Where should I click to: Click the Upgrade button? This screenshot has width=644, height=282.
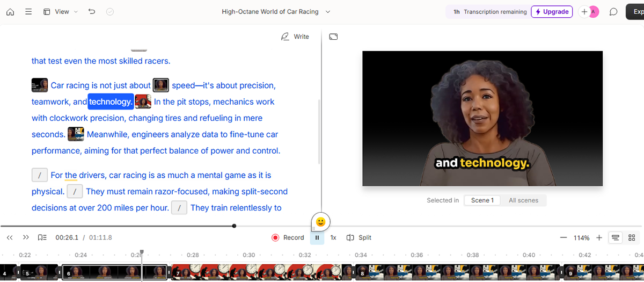(x=552, y=12)
